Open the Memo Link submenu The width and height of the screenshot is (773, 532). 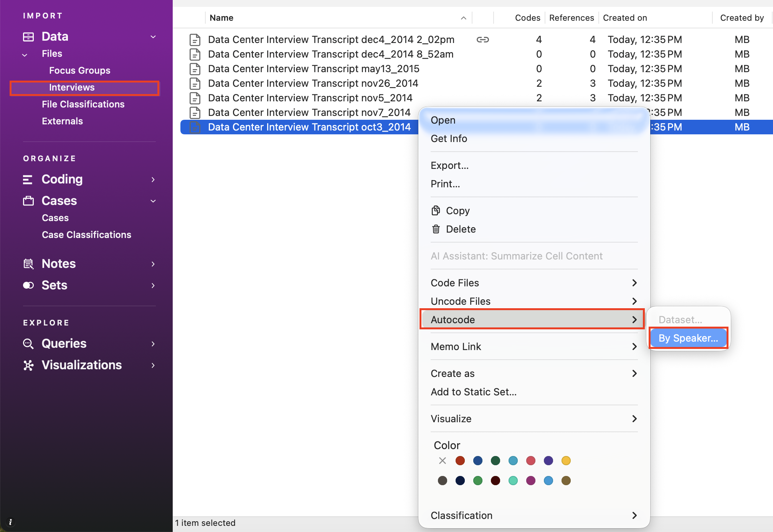click(x=534, y=347)
